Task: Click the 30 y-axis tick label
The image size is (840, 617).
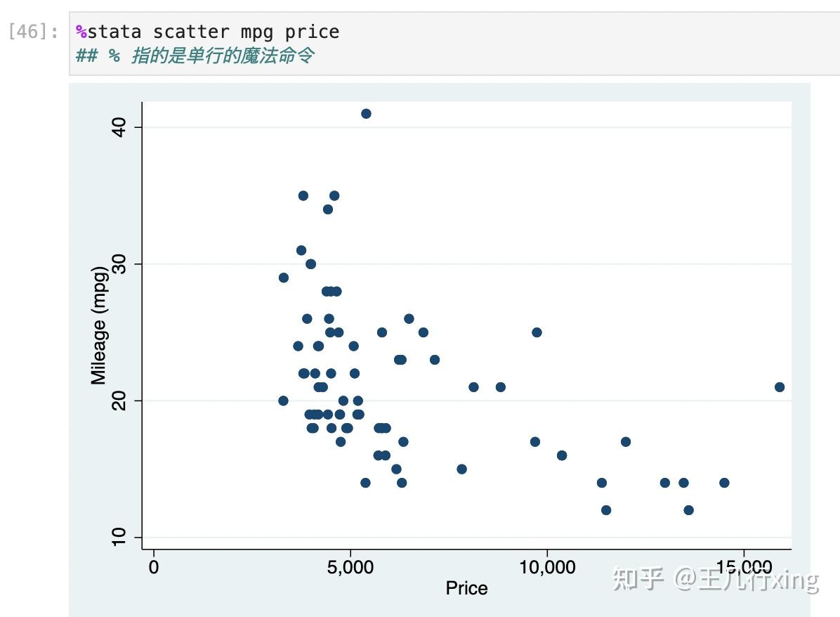Action: coord(117,264)
